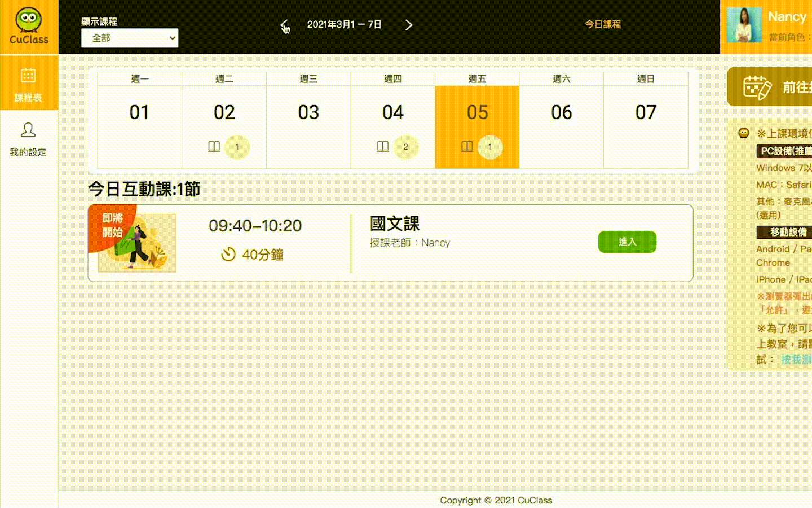This screenshot has height=508, width=812.
Task: Open the 按我測試 test link
Action: (796, 360)
